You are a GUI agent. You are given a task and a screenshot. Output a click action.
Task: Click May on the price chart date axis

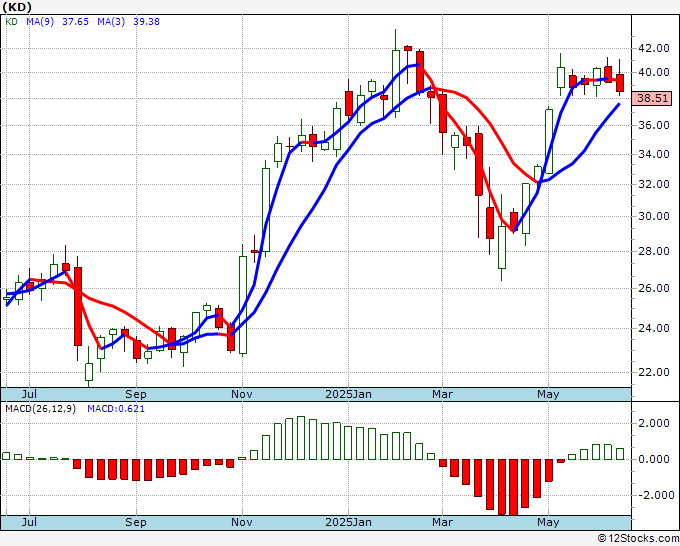pyautogui.click(x=548, y=394)
